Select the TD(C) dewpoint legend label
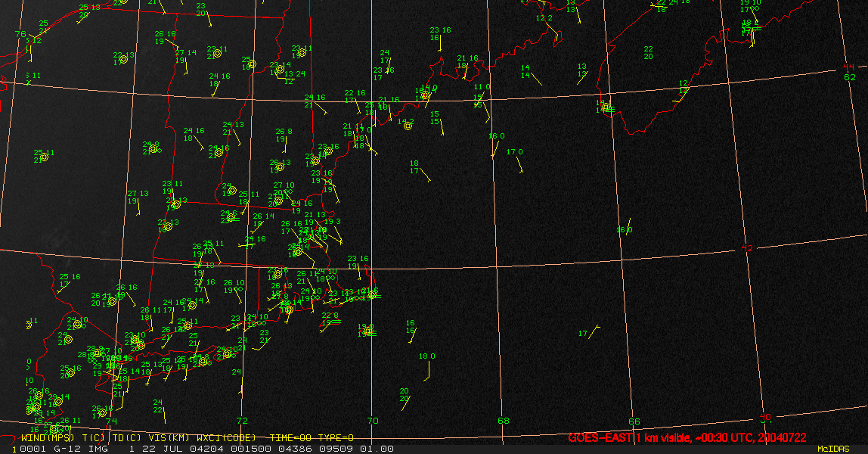Image resolution: width=868 pixels, height=454 pixels. tap(127, 438)
